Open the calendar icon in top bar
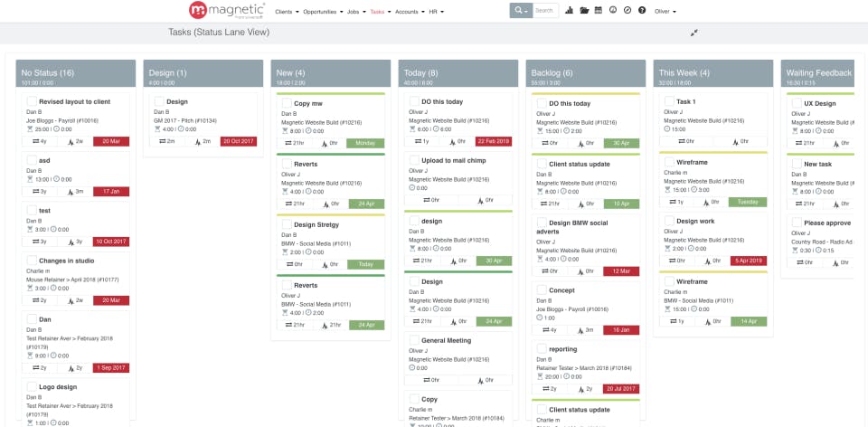The height and width of the screenshot is (427, 868). [599, 10]
